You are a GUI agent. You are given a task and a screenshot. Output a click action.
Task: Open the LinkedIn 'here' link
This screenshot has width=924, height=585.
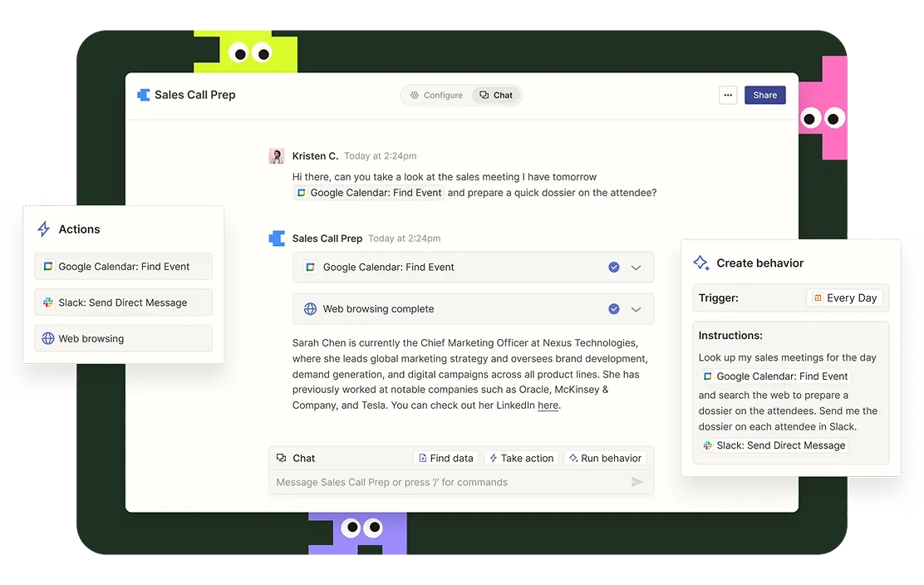point(548,406)
